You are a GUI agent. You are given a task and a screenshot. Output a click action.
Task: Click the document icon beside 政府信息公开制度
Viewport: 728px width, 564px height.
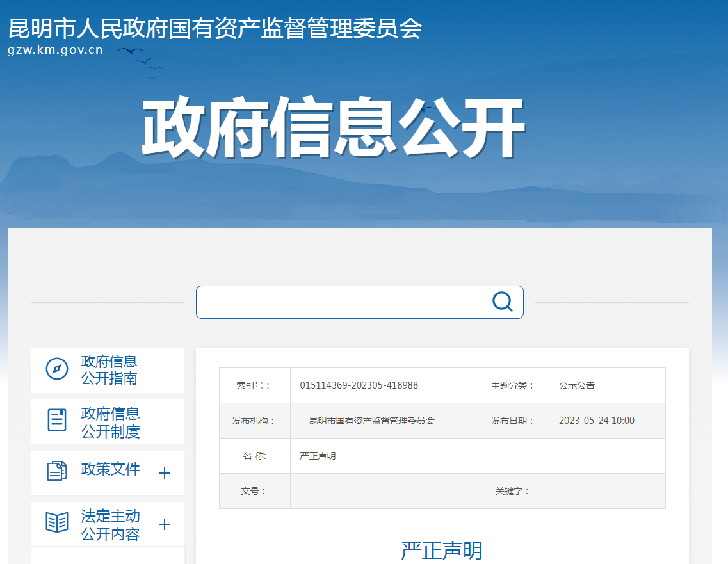[x=57, y=420]
